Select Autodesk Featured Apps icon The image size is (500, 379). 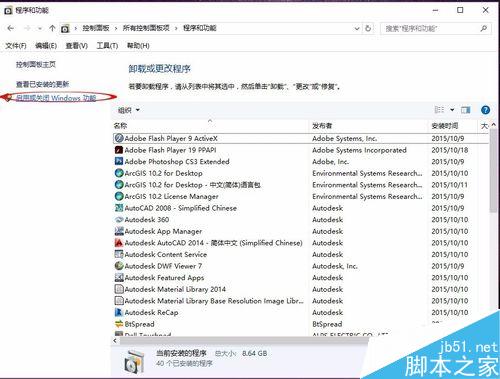pyautogui.click(x=119, y=277)
